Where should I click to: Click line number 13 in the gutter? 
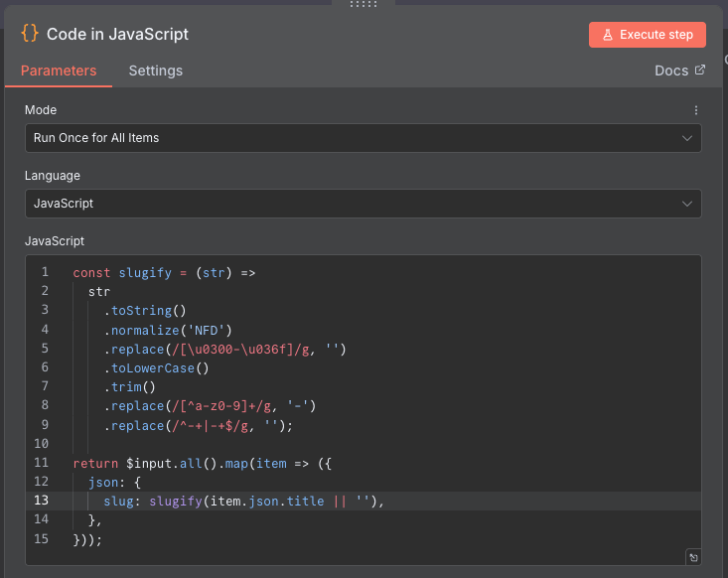pyautogui.click(x=41, y=501)
